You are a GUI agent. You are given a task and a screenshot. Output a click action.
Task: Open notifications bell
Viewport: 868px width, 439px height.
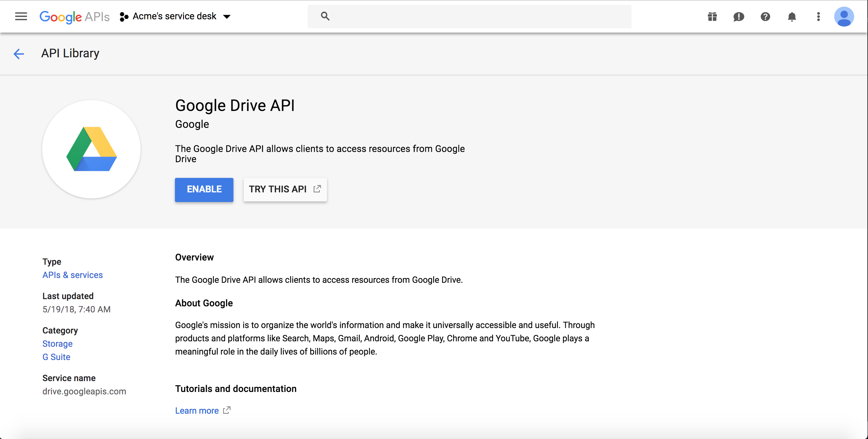coord(792,17)
